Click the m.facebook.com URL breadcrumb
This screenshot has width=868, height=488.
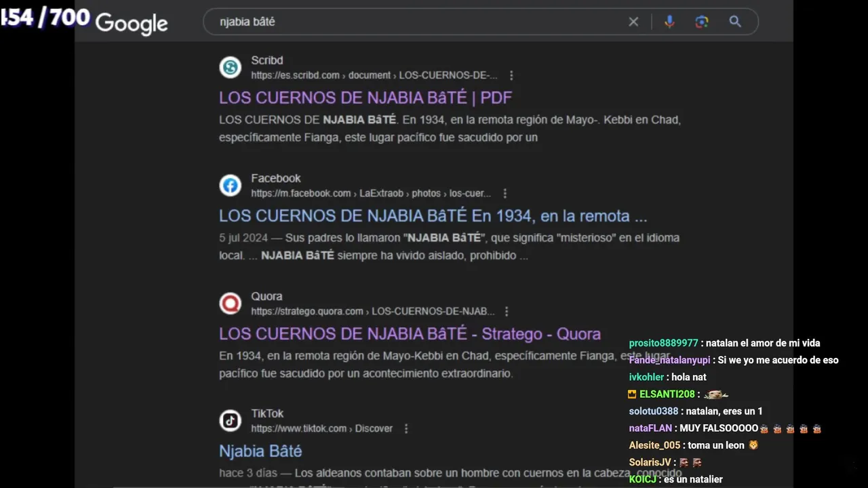click(371, 193)
